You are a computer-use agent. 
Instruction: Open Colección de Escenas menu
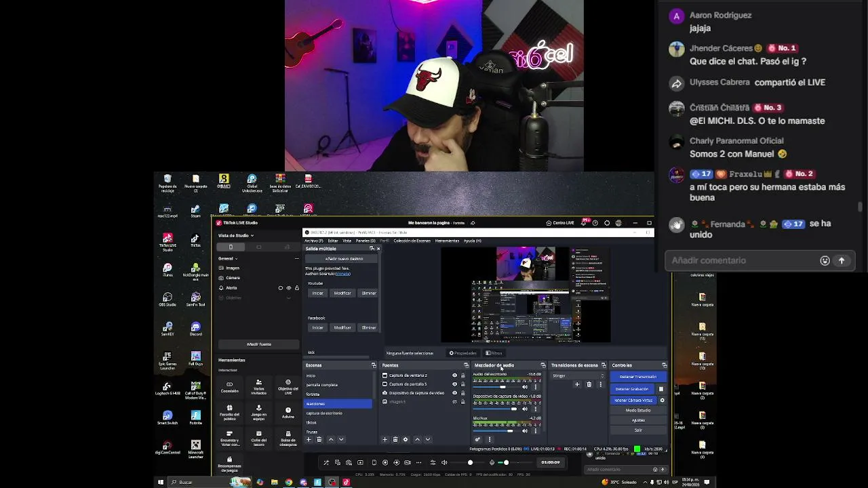coord(412,241)
